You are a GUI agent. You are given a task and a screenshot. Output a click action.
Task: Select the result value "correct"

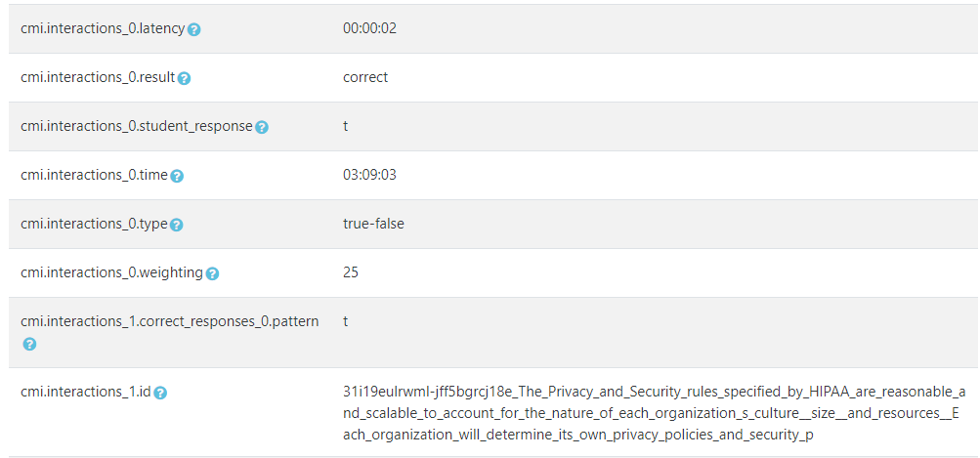pyautogui.click(x=365, y=77)
